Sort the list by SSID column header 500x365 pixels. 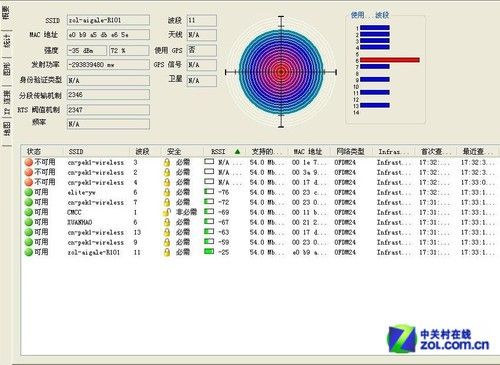76,152
